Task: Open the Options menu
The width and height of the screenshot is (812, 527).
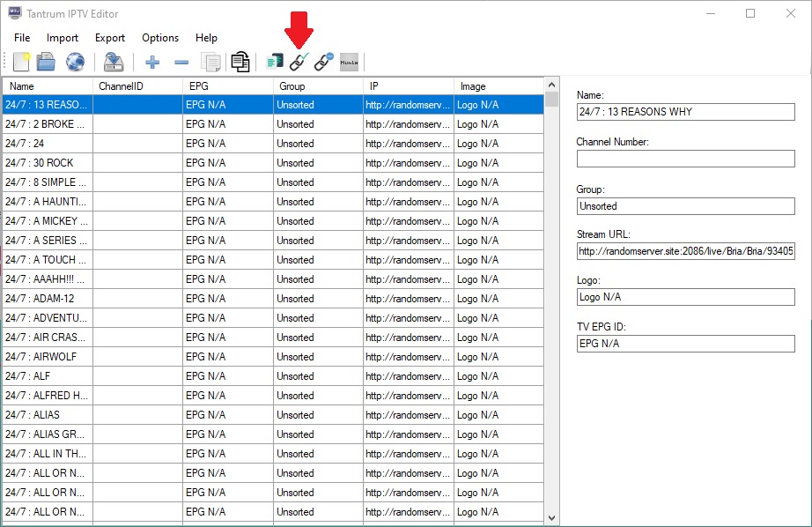Action: [x=159, y=38]
